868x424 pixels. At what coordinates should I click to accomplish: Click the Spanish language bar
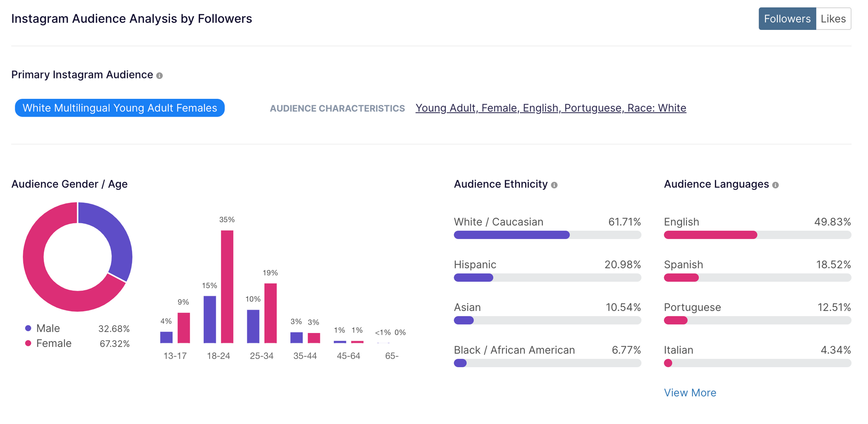tap(757, 277)
